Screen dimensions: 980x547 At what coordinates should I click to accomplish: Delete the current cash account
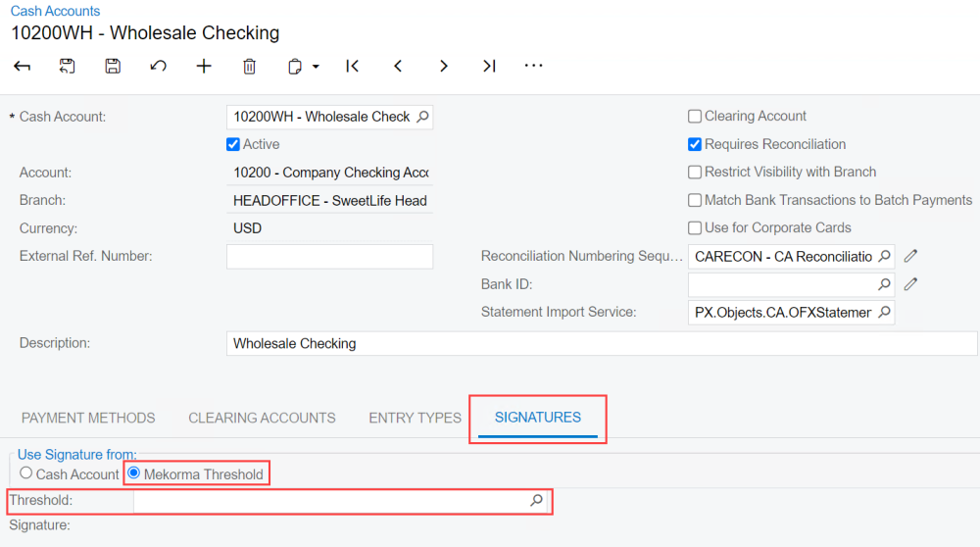click(x=250, y=66)
